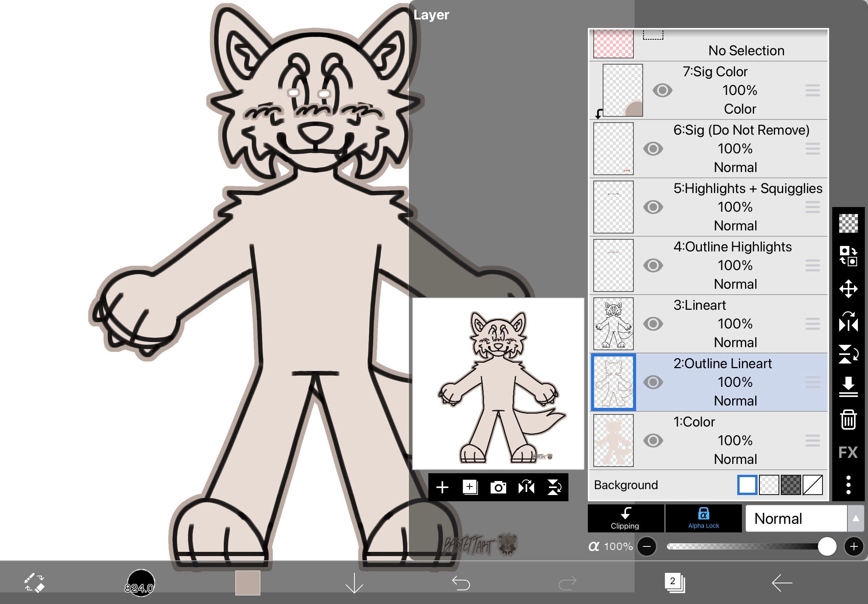Screen dimensions: 868x604
Task: Flip the canvas vertically in the mini toolbar
Action: pos(554,487)
